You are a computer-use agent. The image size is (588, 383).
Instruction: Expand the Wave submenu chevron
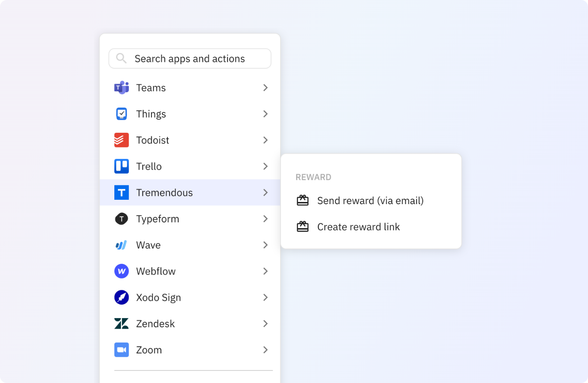[265, 245]
